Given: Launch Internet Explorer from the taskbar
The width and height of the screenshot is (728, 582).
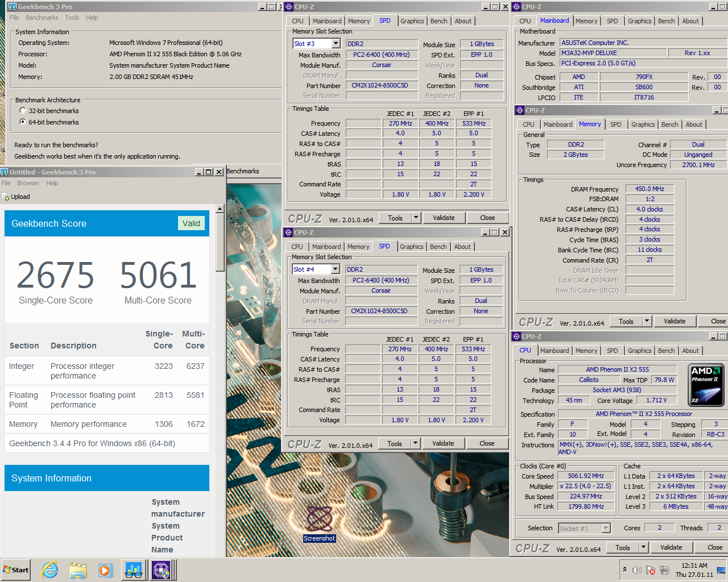Looking at the screenshot, I should click(x=50, y=569).
